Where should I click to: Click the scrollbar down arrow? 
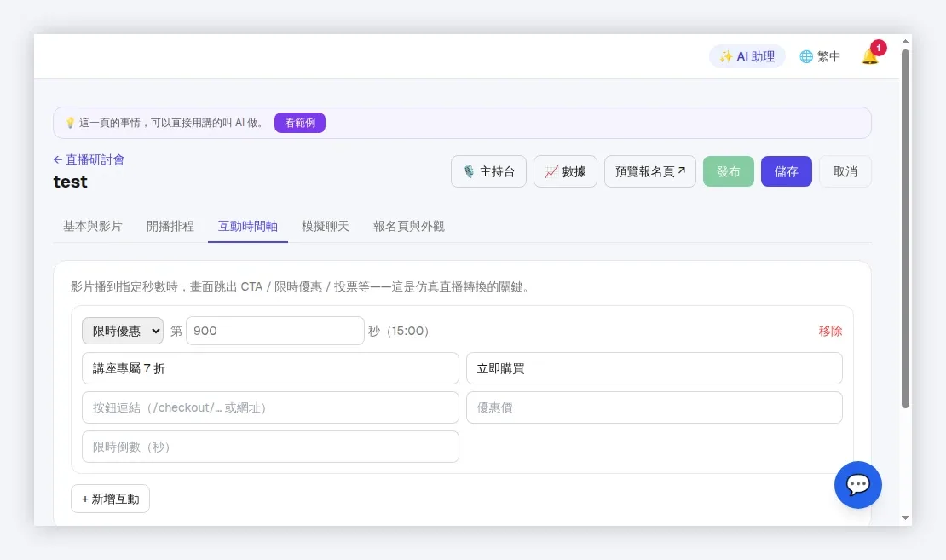pos(905,517)
